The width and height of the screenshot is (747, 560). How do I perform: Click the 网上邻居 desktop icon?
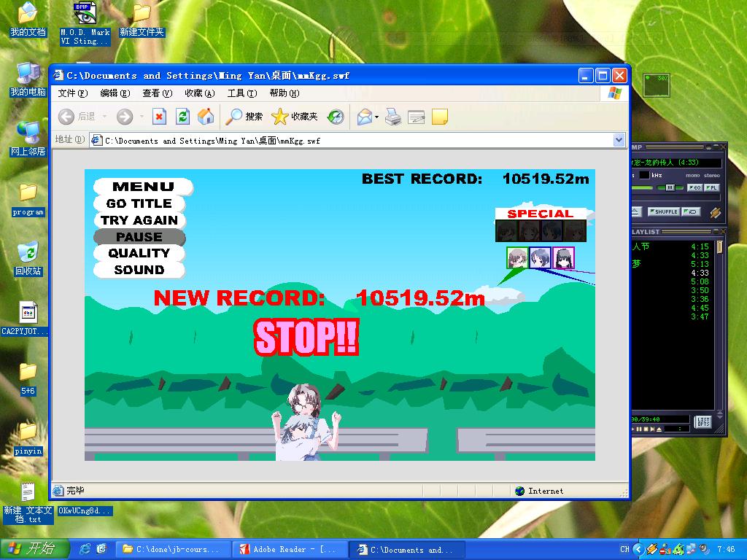[x=28, y=139]
